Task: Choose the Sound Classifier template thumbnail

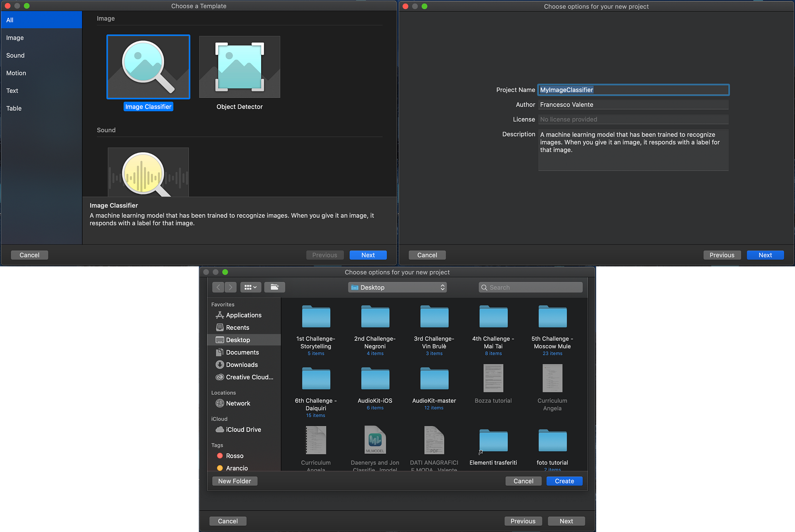Action: 148,173
